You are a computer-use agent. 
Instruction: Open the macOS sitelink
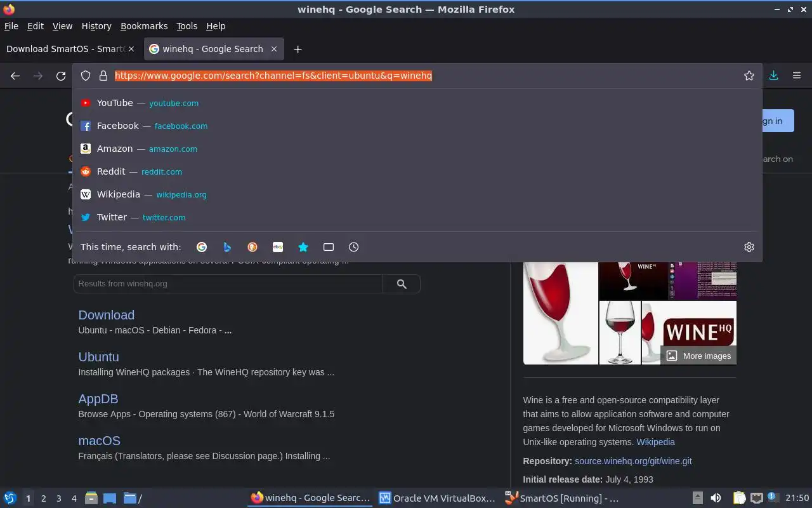(100, 441)
